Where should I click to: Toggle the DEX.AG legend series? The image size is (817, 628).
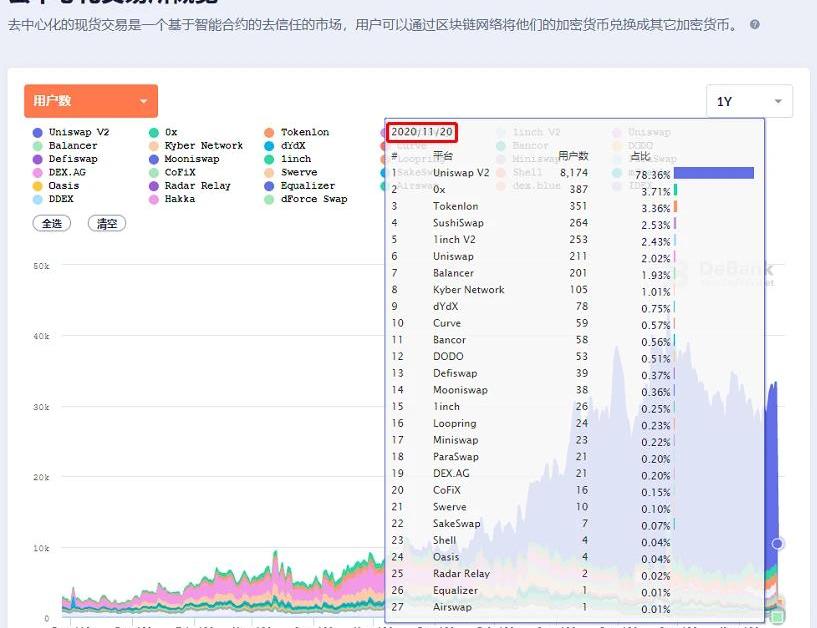59,173
